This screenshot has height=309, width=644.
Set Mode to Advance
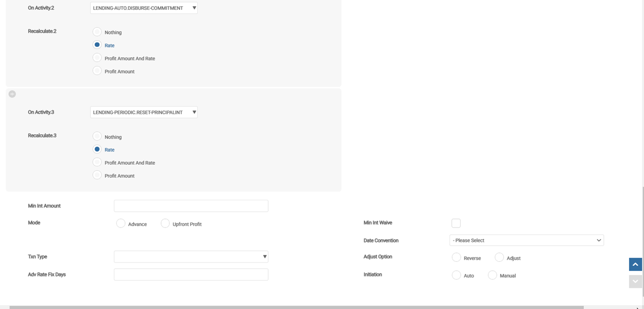point(121,224)
